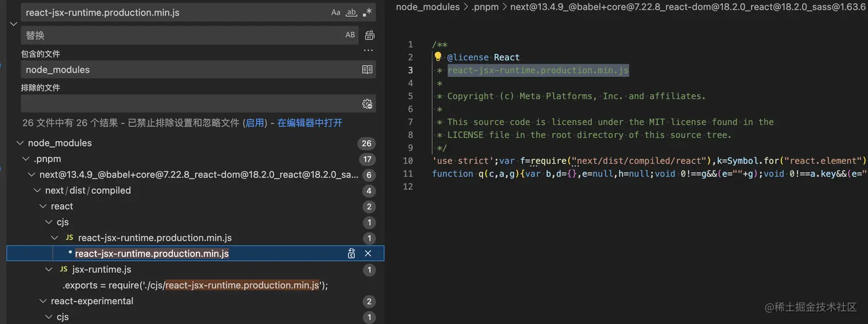This screenshot has width=868, height=324.
Task: Toggle exclude settings and ignore files
Action: pyautogui.click(x=367, y=104)
